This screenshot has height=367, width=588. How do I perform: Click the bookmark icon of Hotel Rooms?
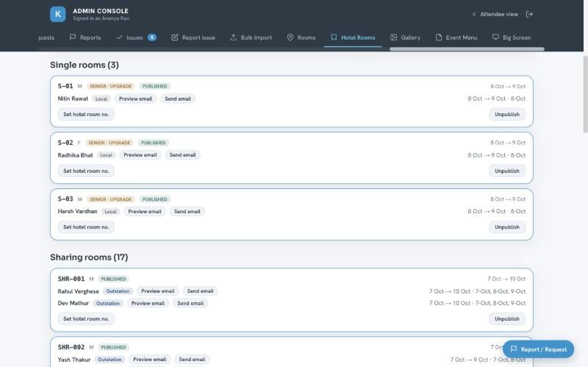[x=334, y=38]
